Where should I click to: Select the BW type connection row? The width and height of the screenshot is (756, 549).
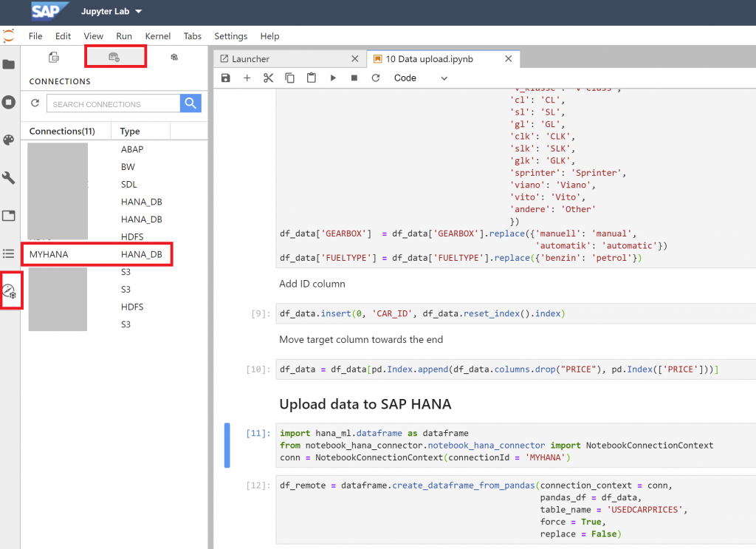click(114, 167)
